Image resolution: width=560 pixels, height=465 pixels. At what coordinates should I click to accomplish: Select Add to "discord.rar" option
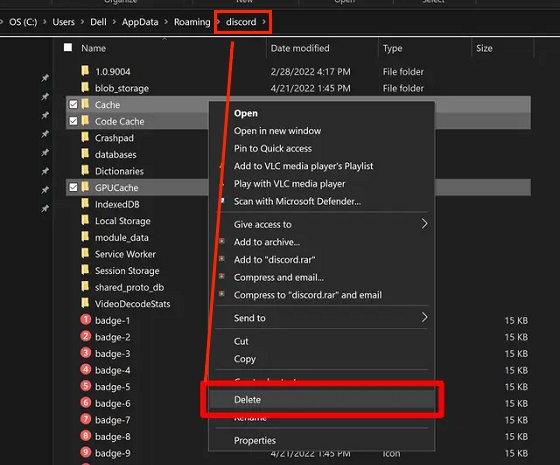[x=321, y=260]
